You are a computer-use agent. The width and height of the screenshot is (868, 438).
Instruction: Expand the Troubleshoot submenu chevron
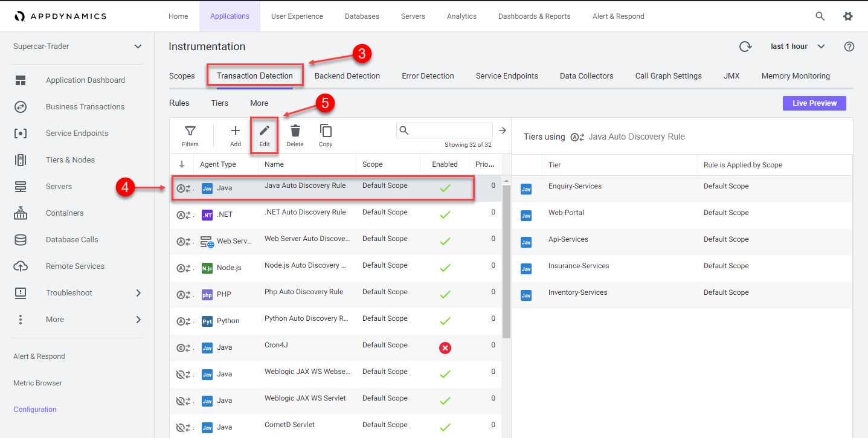point(138,293)
